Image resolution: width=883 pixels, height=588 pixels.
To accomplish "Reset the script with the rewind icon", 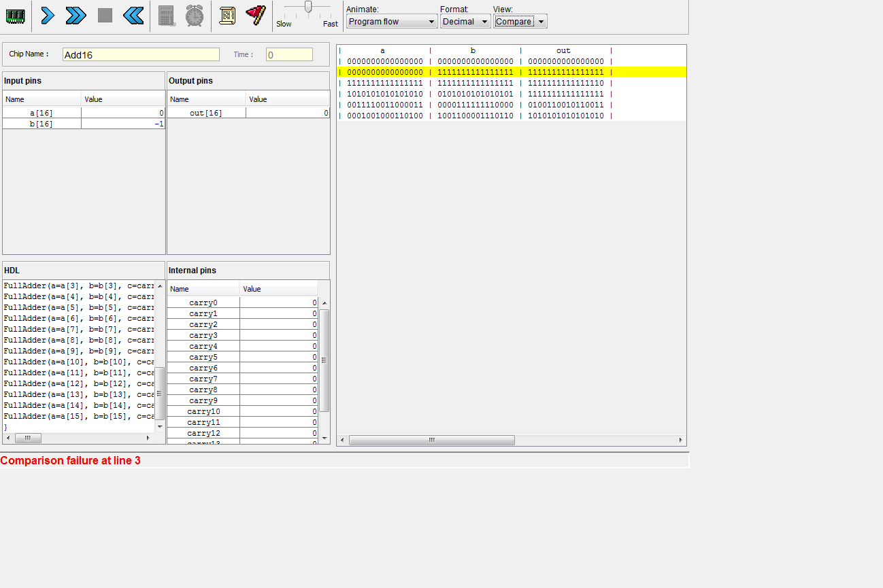I will coord(134,16).
